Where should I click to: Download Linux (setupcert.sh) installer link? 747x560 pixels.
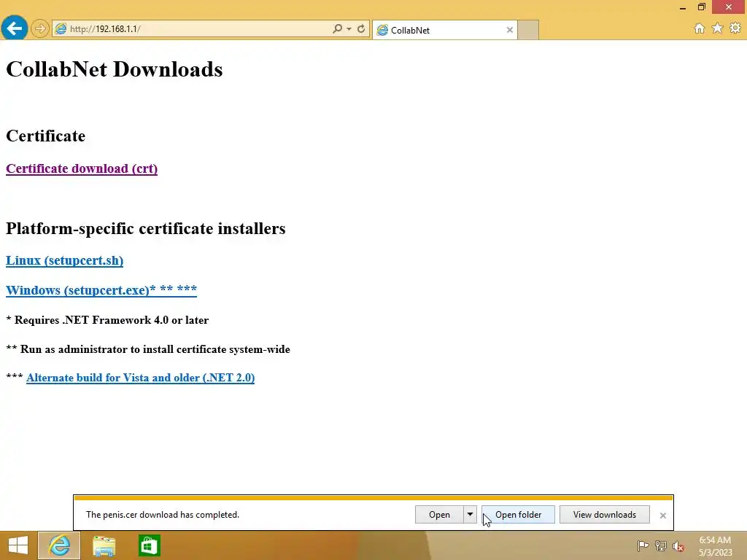(64, 260)
